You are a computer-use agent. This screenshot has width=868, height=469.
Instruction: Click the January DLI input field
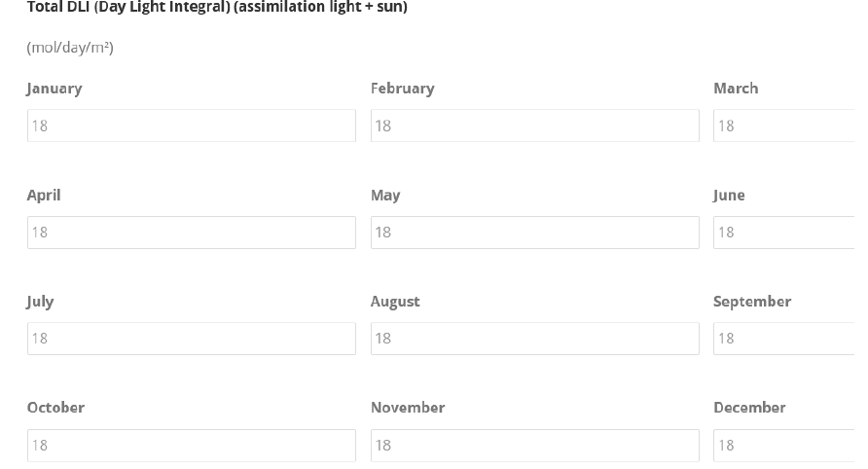191,126
